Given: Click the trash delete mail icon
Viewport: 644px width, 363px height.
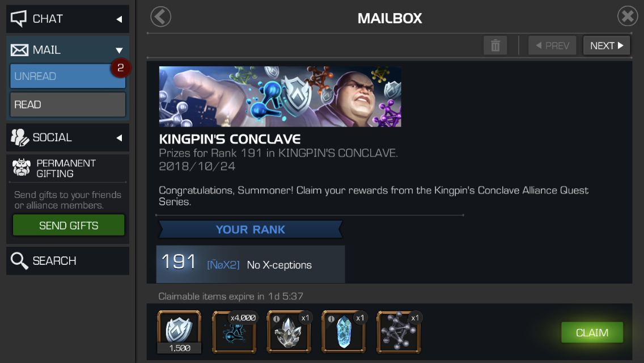Looking at the screenshot, I should pyautogui.click(x=495, y=45).
